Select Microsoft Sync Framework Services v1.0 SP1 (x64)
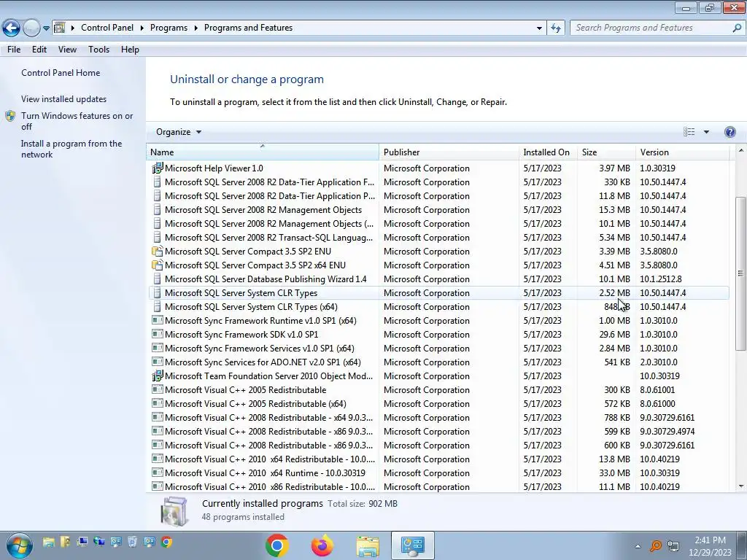The image size is (747, 560). 438,349
